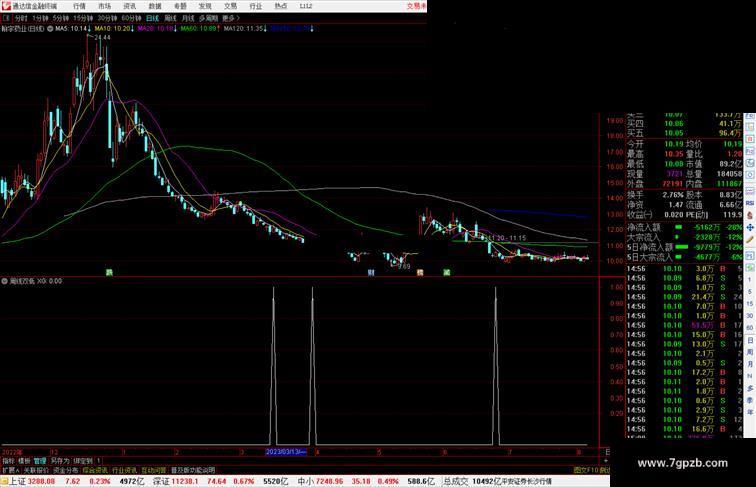Select the pencil drawing tool icon
This screenshot has width=756, height=487.
(750, 239)
